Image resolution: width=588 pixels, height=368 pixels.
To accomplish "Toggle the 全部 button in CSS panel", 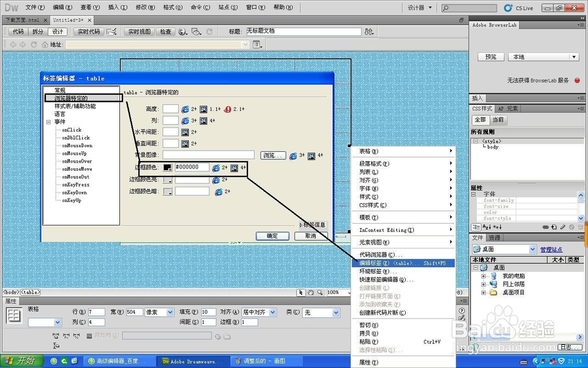I will pos(480,120).
